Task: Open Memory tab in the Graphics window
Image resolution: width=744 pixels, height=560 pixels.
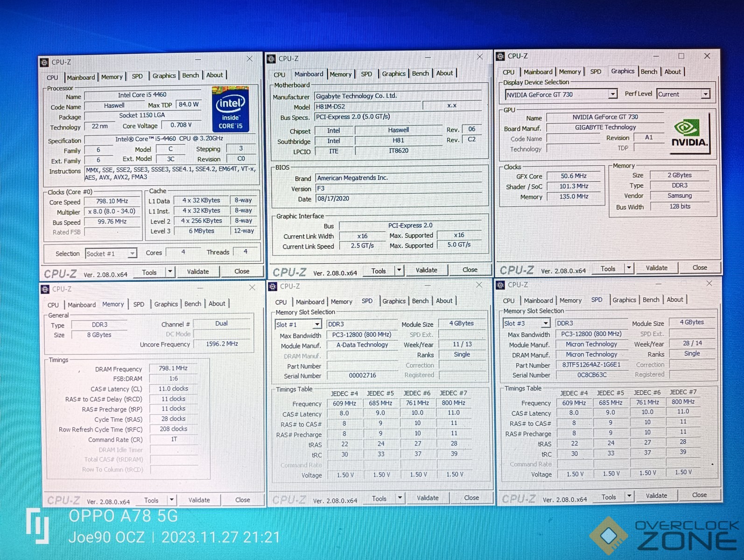Action: coord(570,72)
